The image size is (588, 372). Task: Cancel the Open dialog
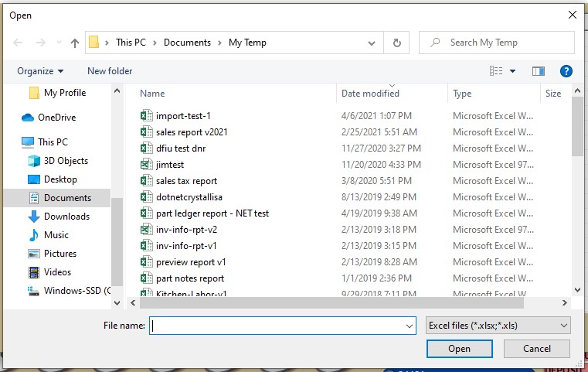coord(536,349)
